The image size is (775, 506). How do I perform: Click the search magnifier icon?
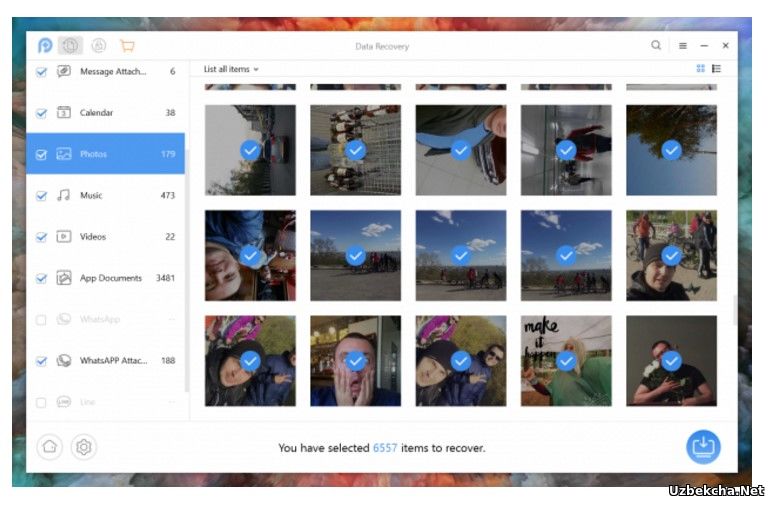coord(656,45)
